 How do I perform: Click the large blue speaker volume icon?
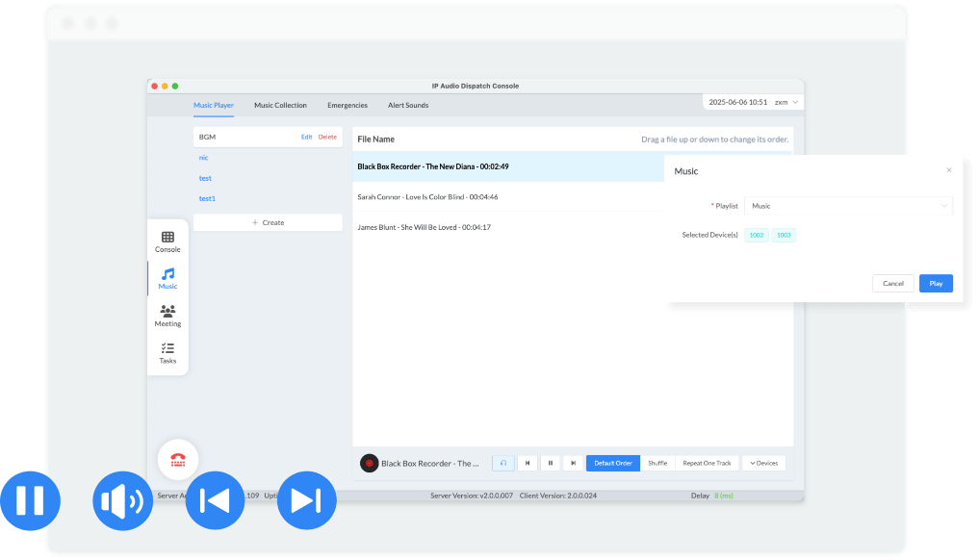pos(122,500)
